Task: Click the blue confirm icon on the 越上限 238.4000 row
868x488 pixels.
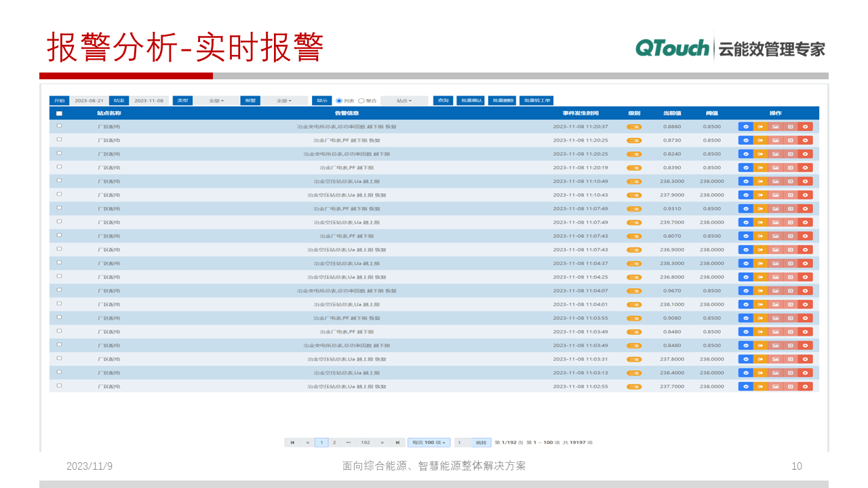Action: 746,372
